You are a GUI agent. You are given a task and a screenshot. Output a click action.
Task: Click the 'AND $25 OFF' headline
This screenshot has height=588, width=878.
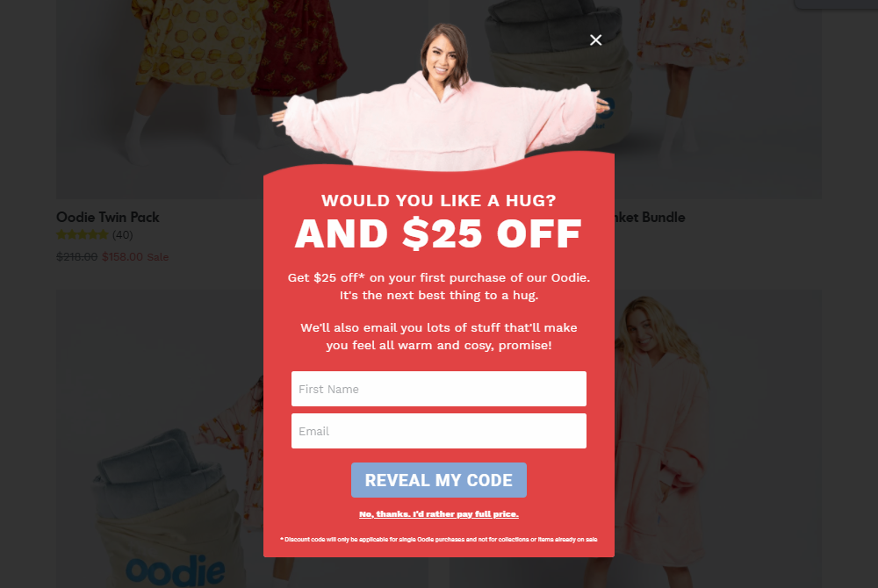point(438,233)
